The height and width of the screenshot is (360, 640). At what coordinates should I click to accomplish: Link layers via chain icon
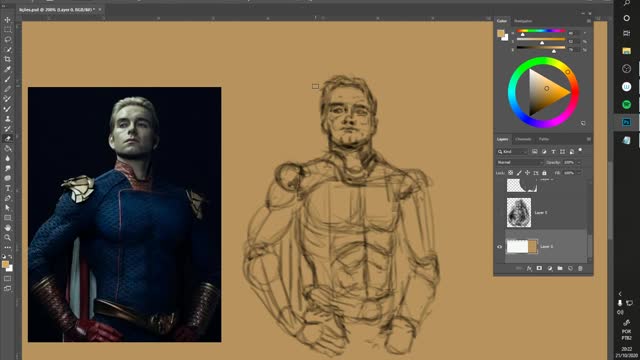click(518, 268)
